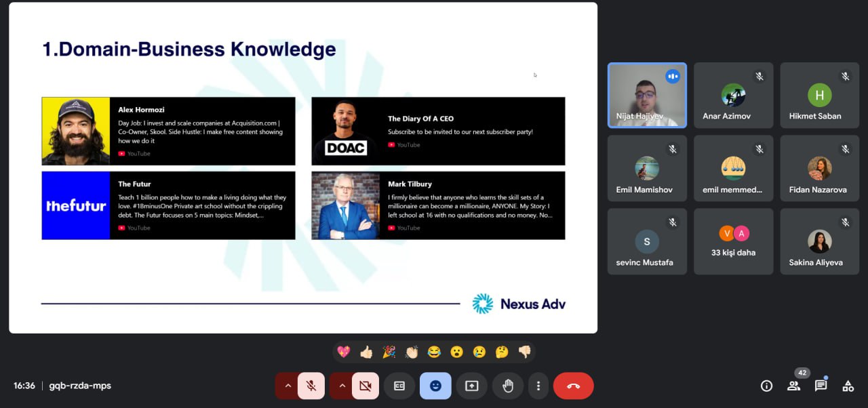
Task: Click 'The Diary Of A CEO' card title
Action: [420, 119]
